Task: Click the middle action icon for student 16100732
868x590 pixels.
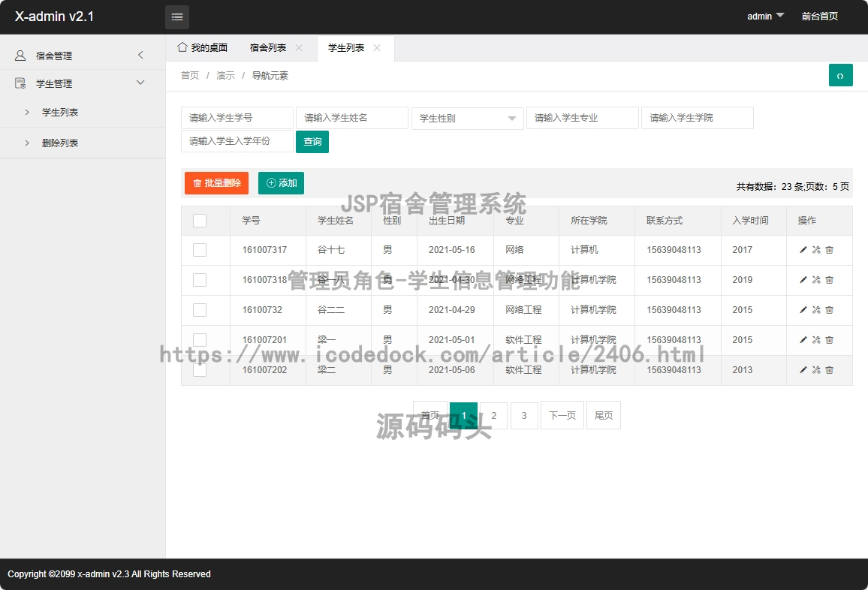Action: tap(816, 309)
